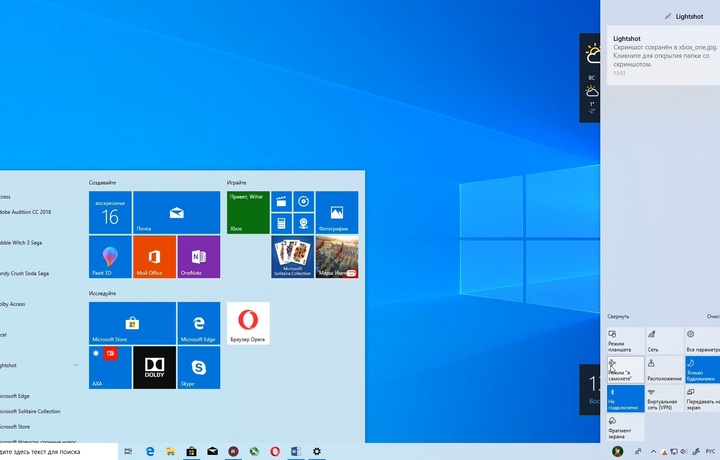Click the volume speaker tray icon
The height and width of the screenshot is (460, 720).
(x=684, y=452)
